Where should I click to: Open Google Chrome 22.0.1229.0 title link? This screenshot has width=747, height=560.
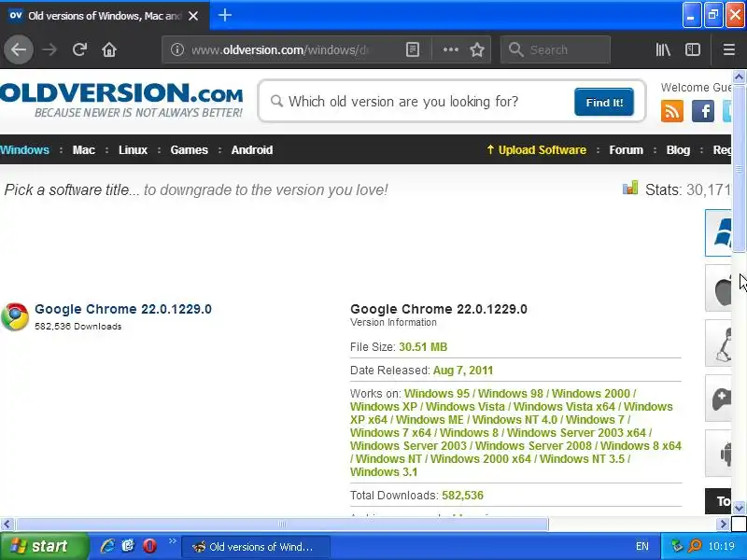click(123, 309)
